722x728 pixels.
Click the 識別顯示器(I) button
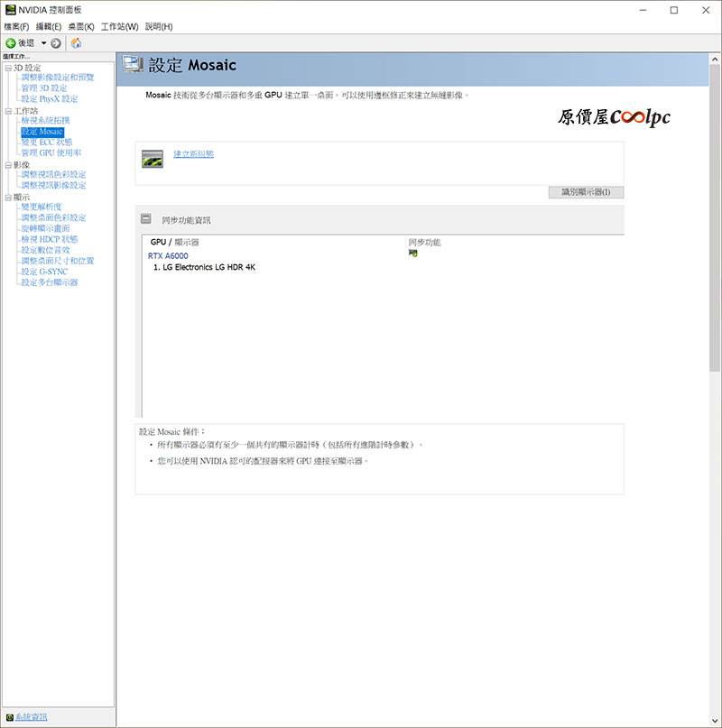tap(586, 192)
